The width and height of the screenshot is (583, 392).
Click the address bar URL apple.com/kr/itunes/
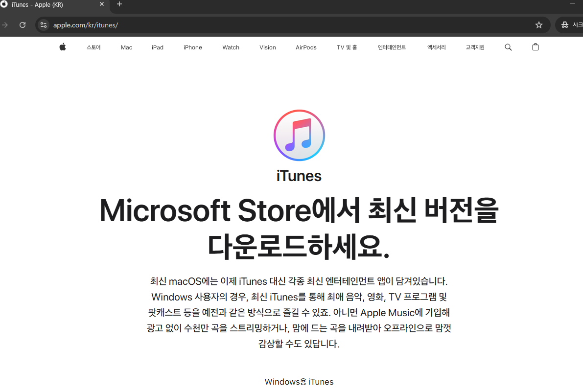pyautogui.click(x=86, y=25)
